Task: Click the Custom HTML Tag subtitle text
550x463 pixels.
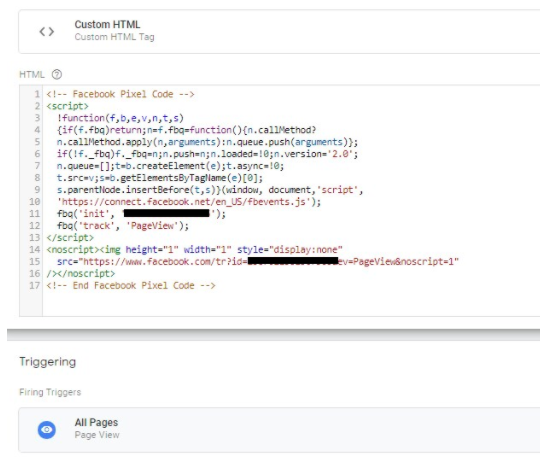Action: [114, 37]
